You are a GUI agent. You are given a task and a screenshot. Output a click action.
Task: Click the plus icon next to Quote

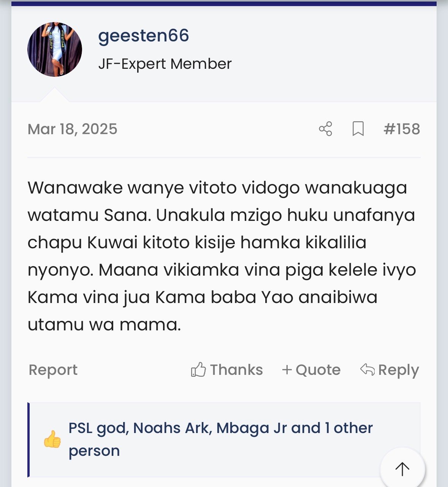click(287, 370)
